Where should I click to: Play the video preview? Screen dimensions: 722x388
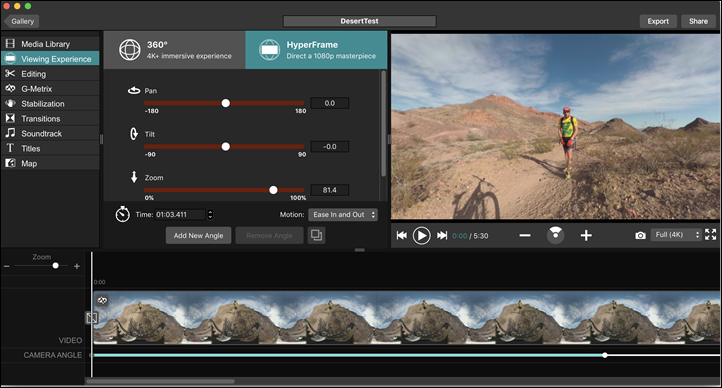tap(421, 235)
